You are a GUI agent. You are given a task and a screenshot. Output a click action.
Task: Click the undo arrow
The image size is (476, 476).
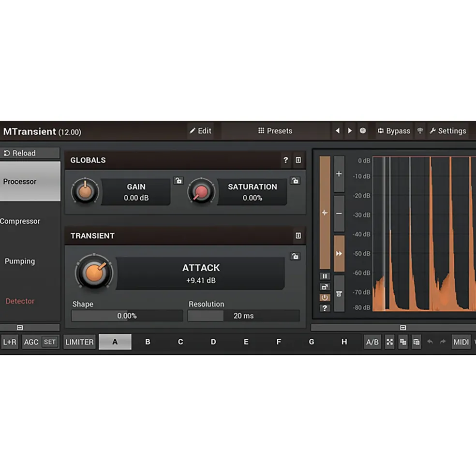430,342
